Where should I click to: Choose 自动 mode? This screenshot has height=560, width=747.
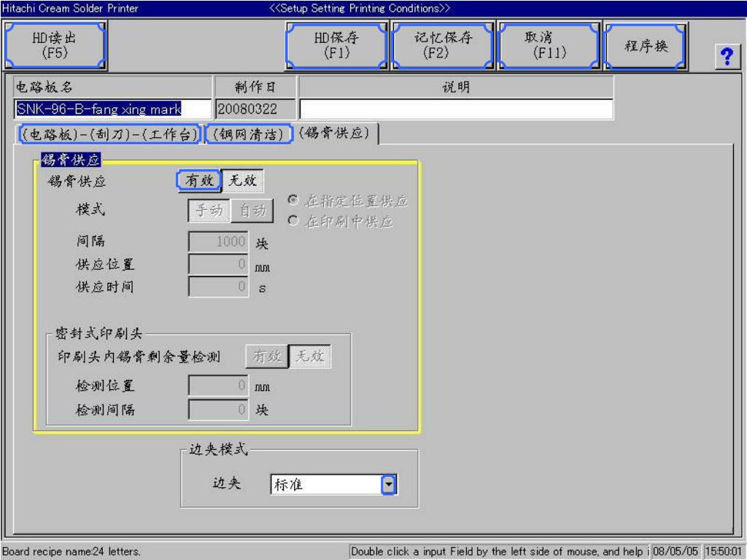point(252,211)
